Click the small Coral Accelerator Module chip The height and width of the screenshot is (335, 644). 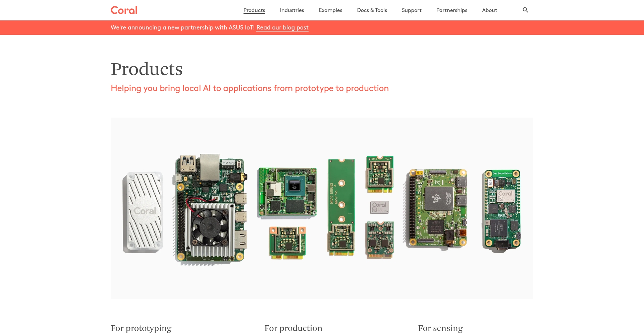tap(379, 207)
